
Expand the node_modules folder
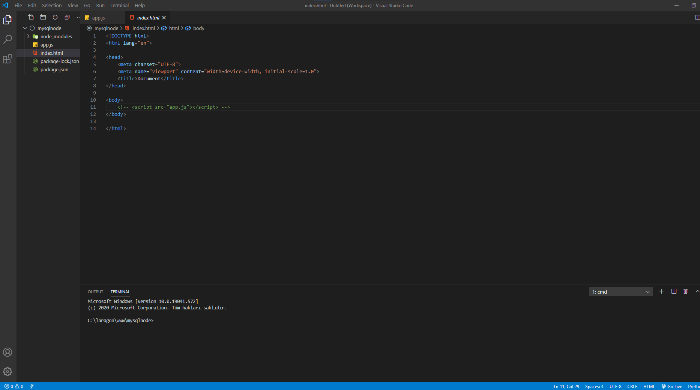point(28,37)
